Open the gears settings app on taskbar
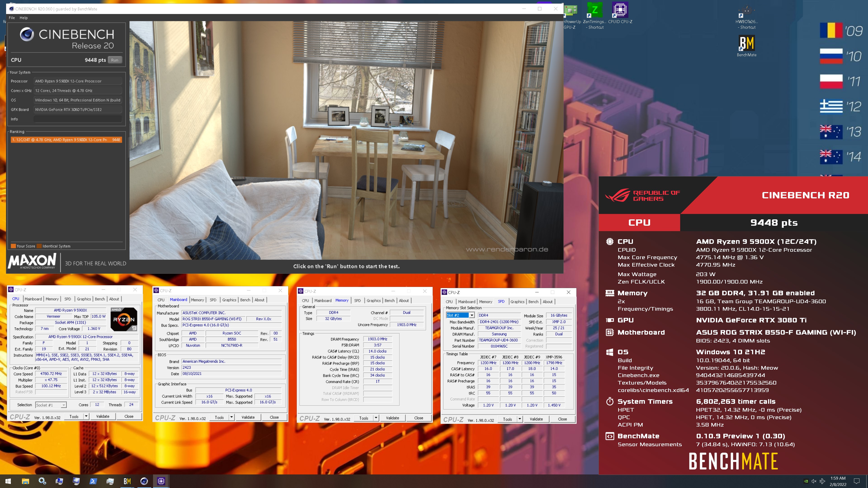 (42, 481)
